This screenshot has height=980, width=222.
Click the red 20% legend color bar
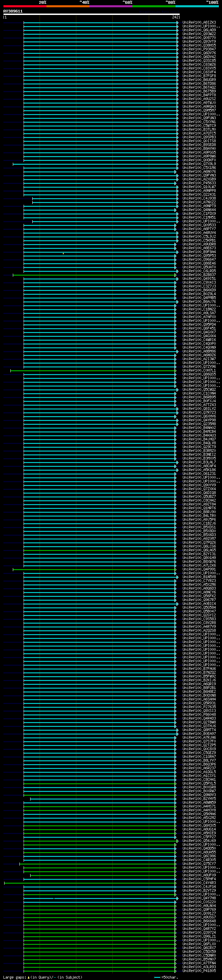point(25,6)
